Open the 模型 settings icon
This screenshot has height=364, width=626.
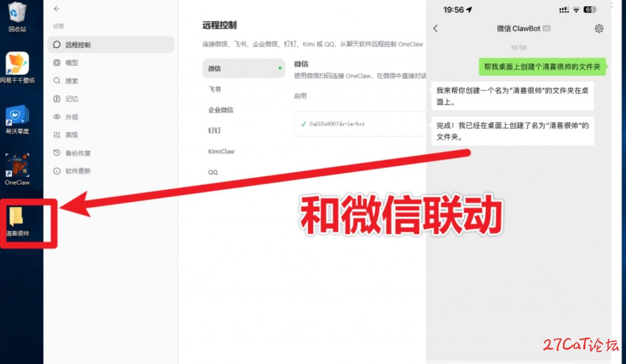click(57, 63)
